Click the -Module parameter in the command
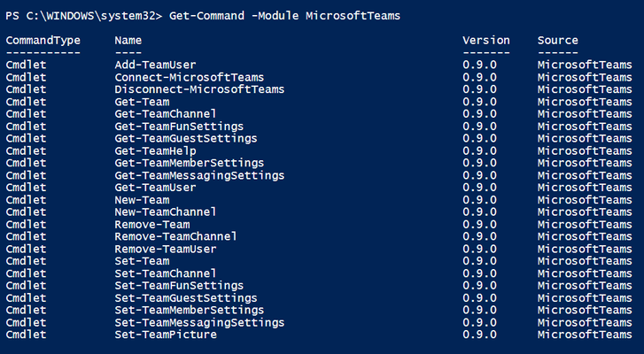The height and width of the screenshot is (354, 644). pyautogui.click(x=275, y=16)
